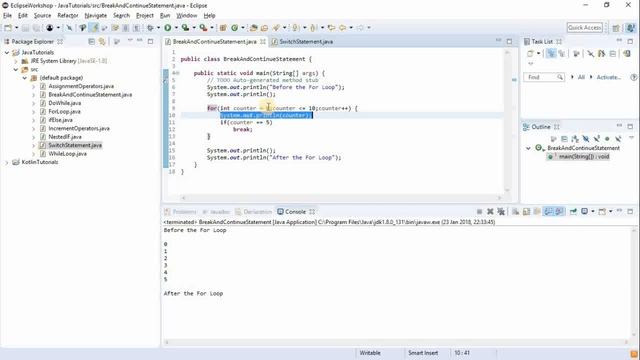Click the New Java Class green icon

(x=235, y=28)
